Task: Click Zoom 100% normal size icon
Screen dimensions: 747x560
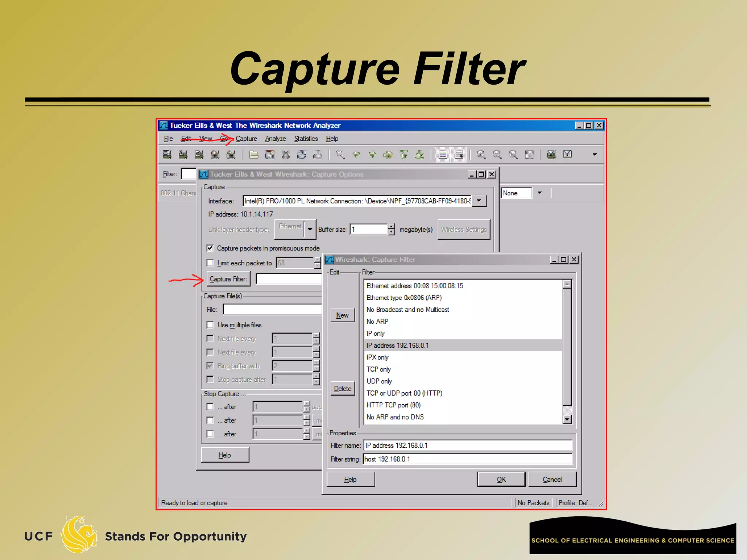Action: point(513,155)
